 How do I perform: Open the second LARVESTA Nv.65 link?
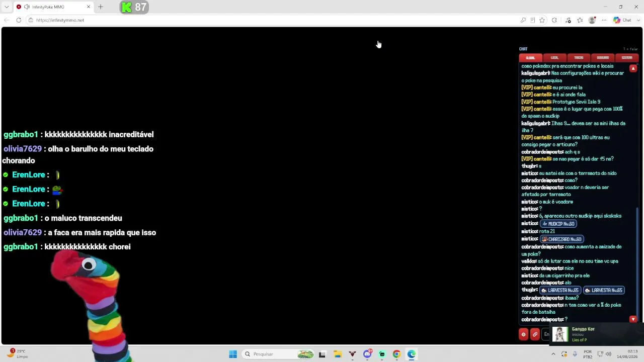coord(604,290)
